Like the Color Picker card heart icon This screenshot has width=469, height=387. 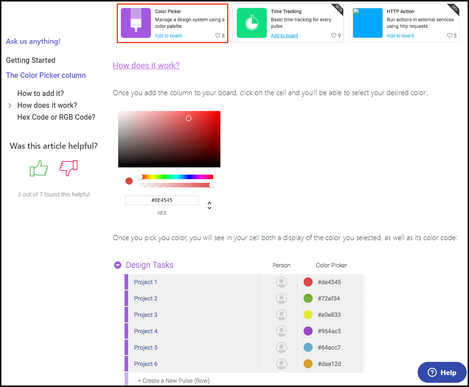point(217,35)
